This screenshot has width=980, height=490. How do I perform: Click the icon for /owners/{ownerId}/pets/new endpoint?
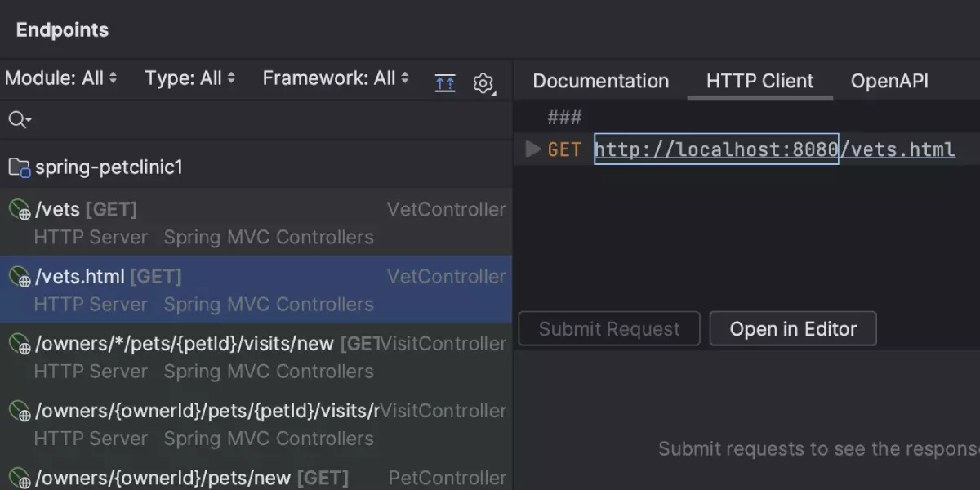point(20,478)
